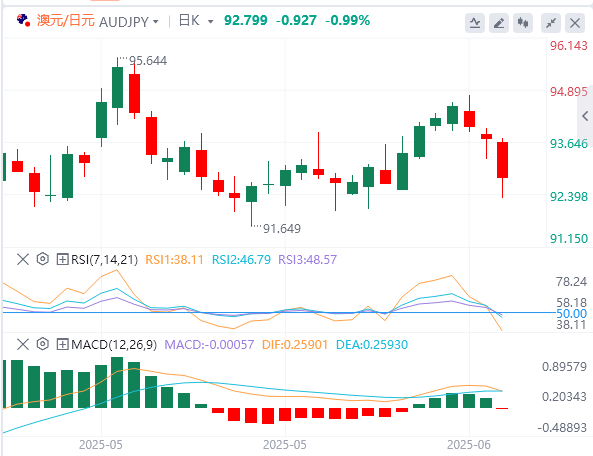The image size is (593, 456).
Task: Open MACD indicator settings hexagon icon
Action: tap(43, 344)
